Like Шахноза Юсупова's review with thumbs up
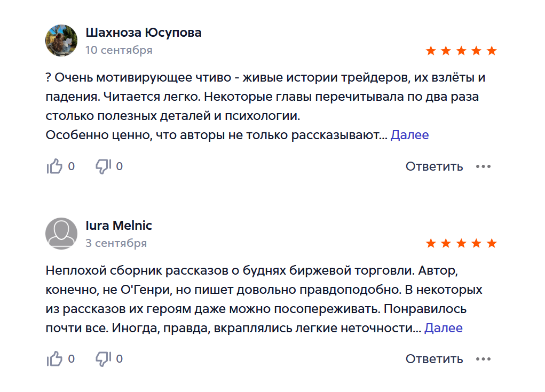This screenshot has width=545, height=392. coord(54,166)
